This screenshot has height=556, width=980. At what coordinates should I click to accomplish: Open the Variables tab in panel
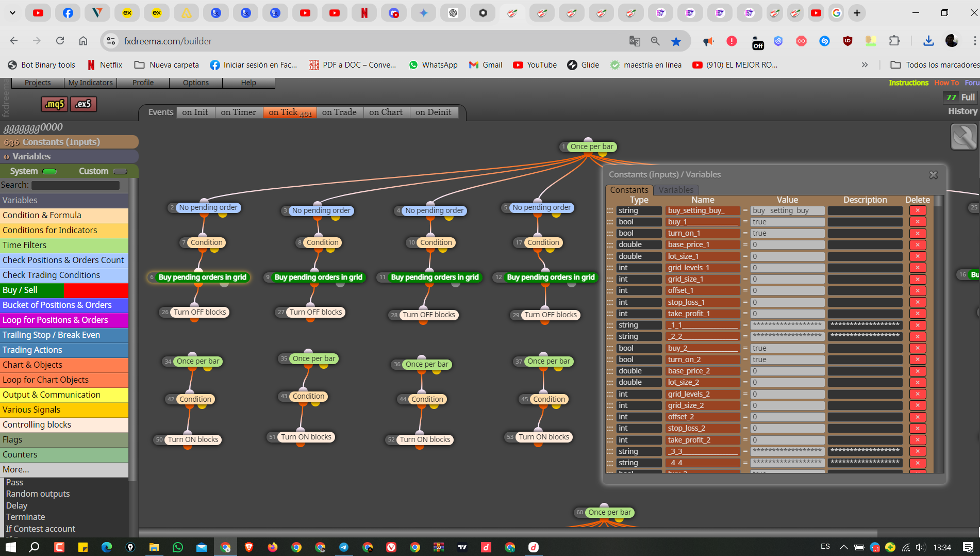coord(676,190)
